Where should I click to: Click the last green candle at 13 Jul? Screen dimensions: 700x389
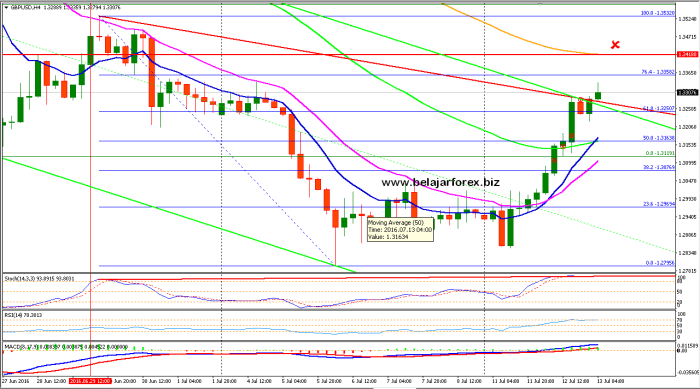[x=598, y=95]
